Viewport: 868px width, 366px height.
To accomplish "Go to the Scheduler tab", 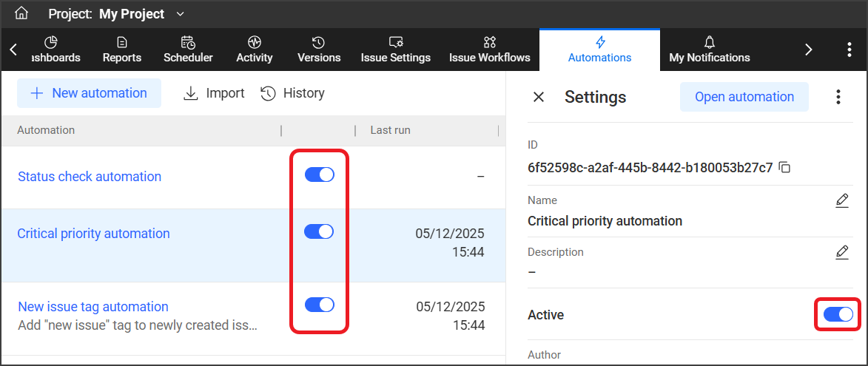I will click(x=188, y=50).
